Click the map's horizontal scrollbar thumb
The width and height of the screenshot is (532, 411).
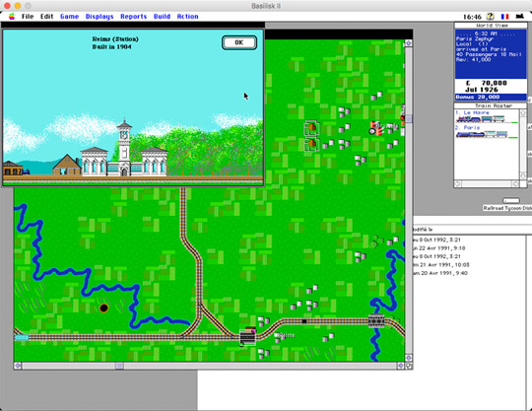119,366
